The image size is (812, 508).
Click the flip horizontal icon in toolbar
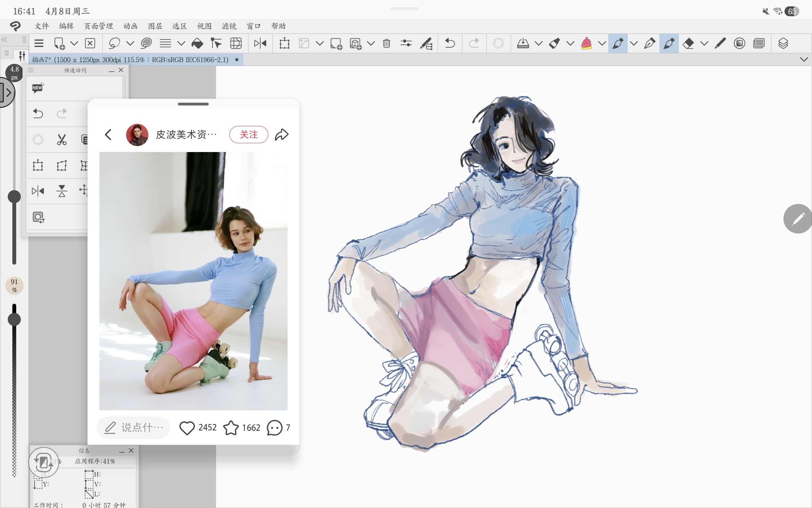click(260, 43)
